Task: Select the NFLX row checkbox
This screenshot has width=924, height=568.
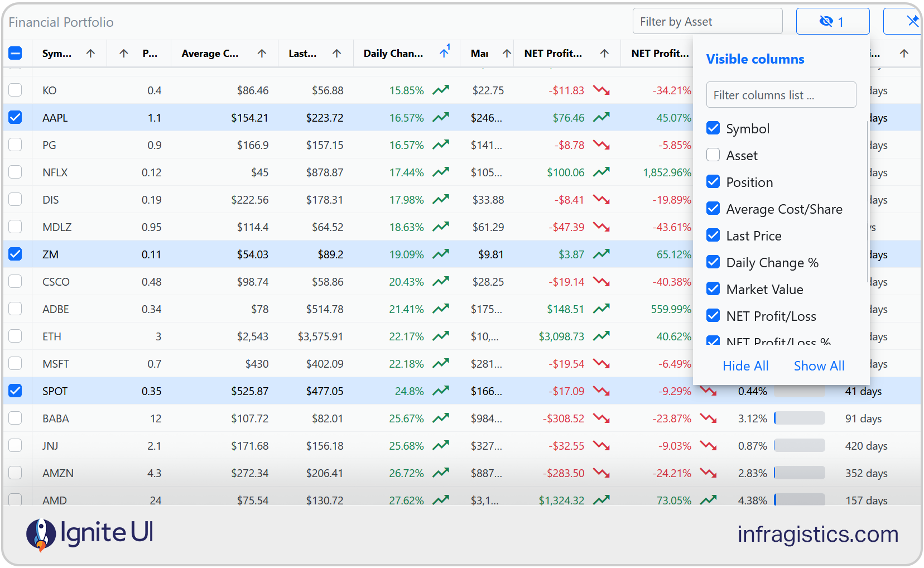Action: click(x=15, y=172)
